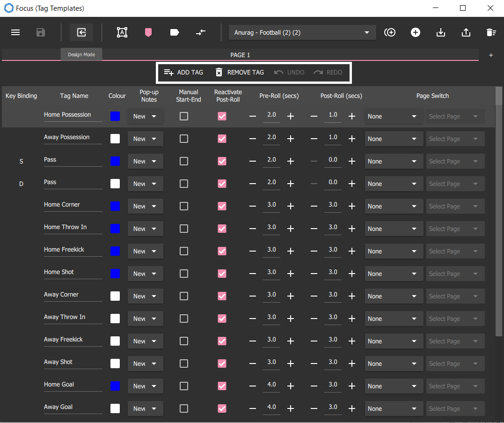Click the exit design mode icon

tap(81, 32)
